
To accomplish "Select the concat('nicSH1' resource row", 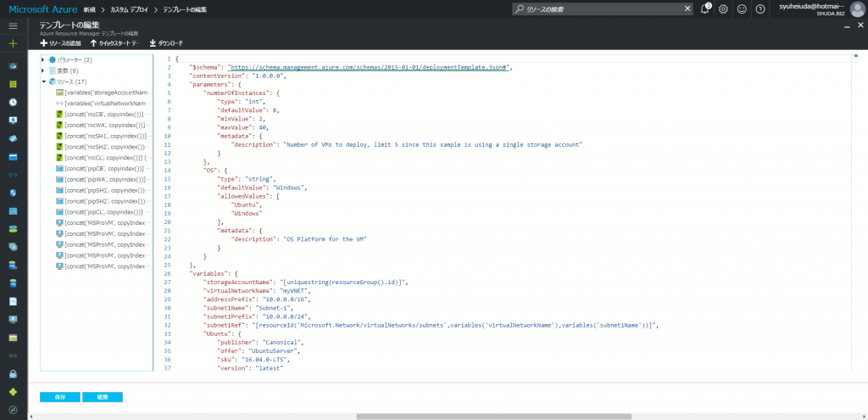I will coord(103,136).
